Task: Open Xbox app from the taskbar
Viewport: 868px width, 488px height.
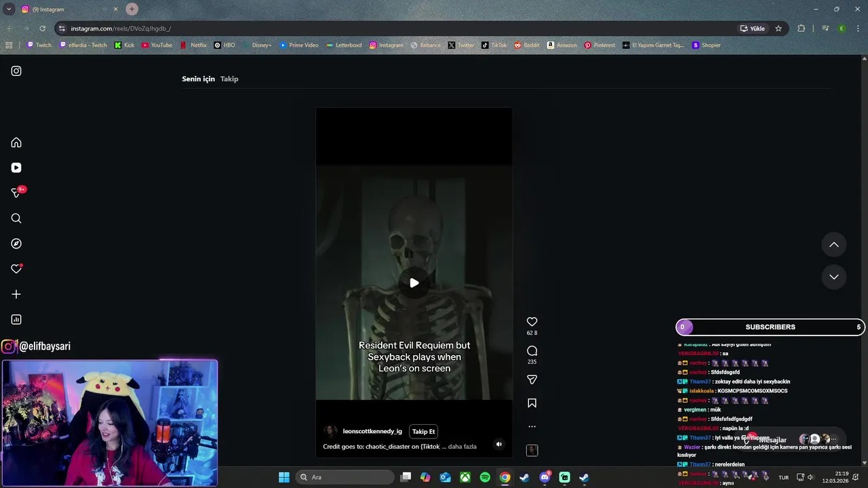Action: click(x=465, y=477)
